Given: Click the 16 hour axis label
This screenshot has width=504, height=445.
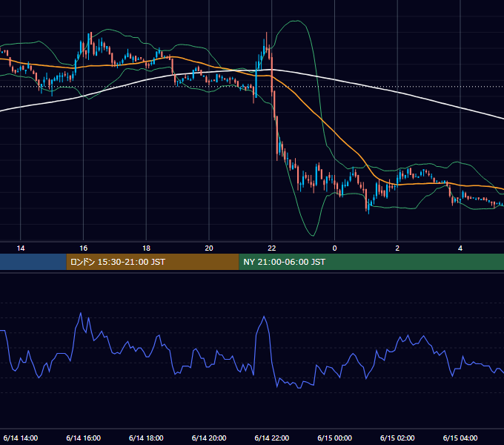Looking at the screenshot, I should pyautogui.click(x=83, y=248).
